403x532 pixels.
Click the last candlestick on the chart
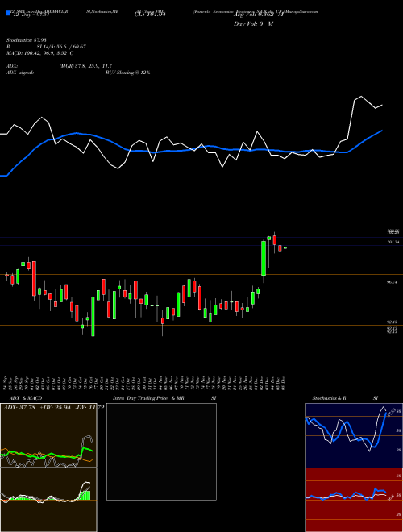(x=285, y=248)
